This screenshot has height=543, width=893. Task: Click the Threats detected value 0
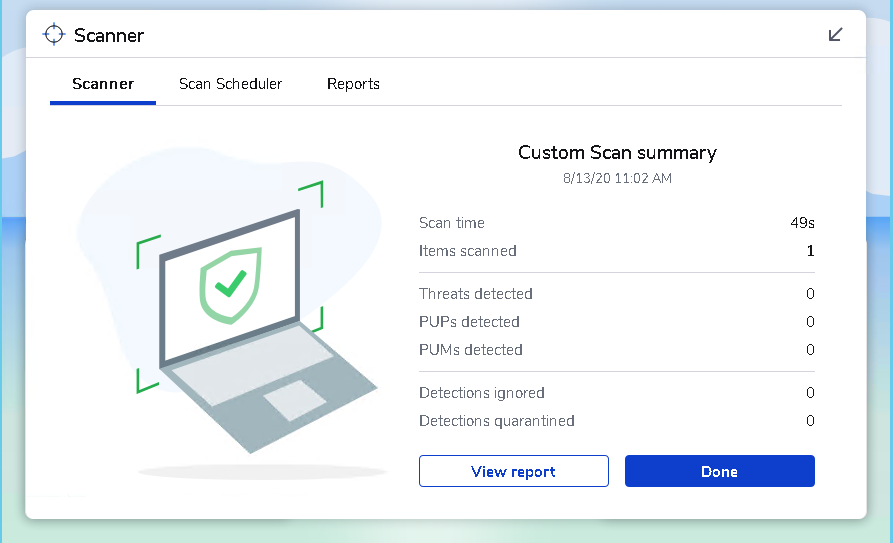coord(810,293)
